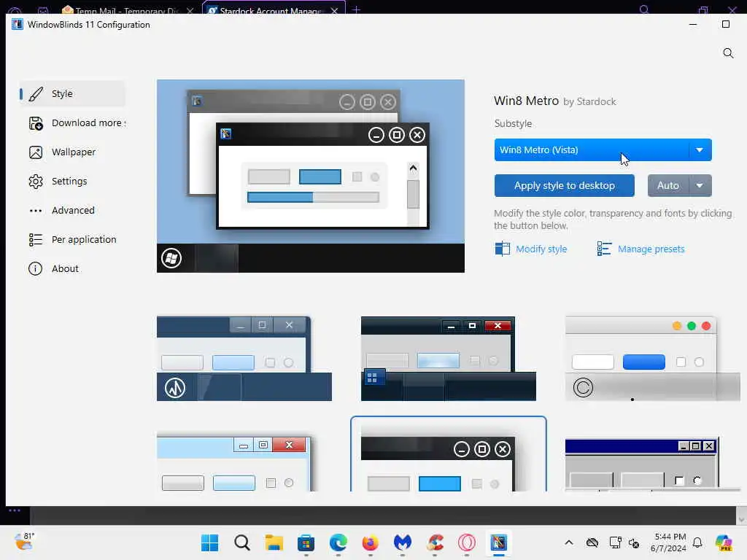
Task: Go to the Wallpaper section
Action: point(72,152)
